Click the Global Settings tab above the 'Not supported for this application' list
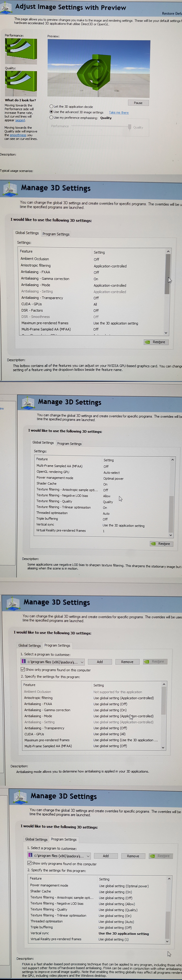 click(x=29, y=646)
